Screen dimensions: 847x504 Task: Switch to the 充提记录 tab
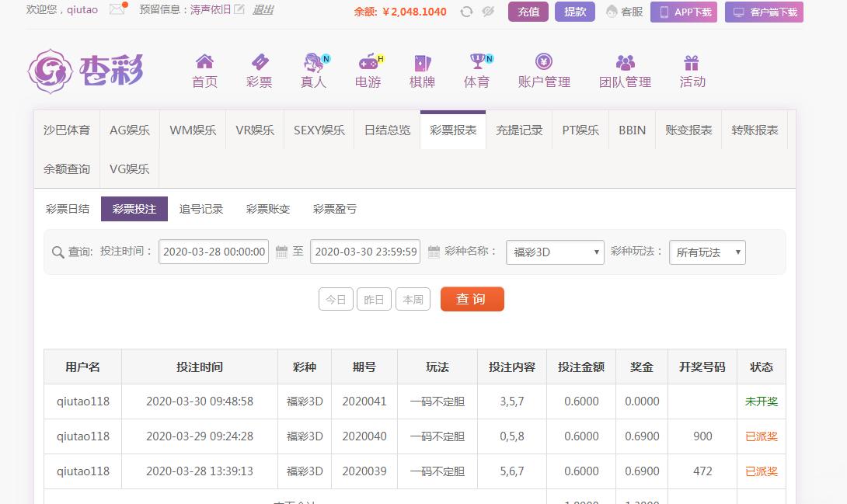[519, 130]
